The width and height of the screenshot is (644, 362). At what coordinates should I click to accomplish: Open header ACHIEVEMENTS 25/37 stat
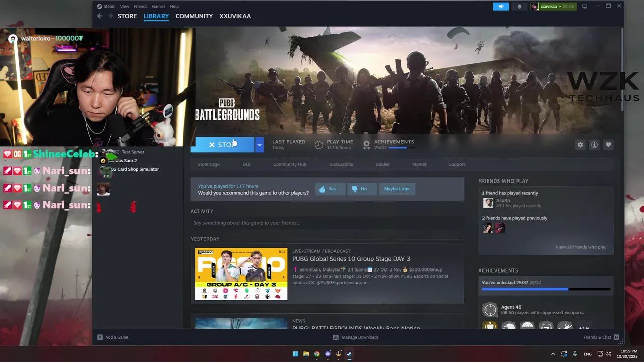[388, 145]
